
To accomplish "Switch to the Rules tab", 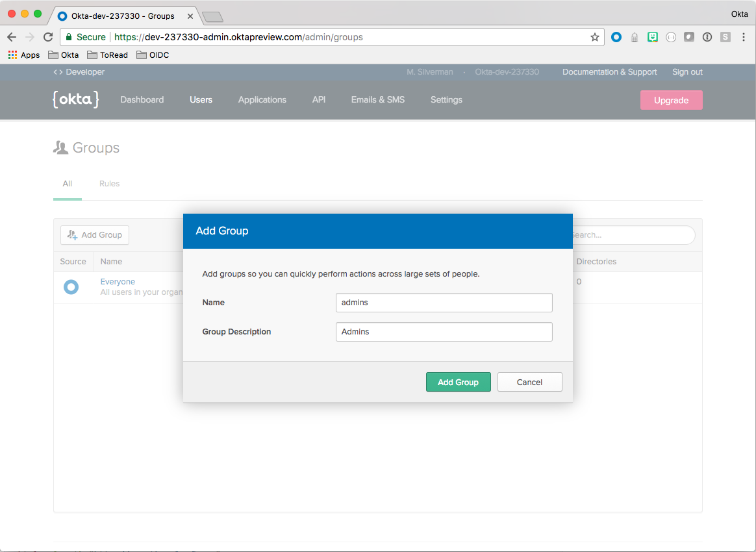I will (109, 184).
